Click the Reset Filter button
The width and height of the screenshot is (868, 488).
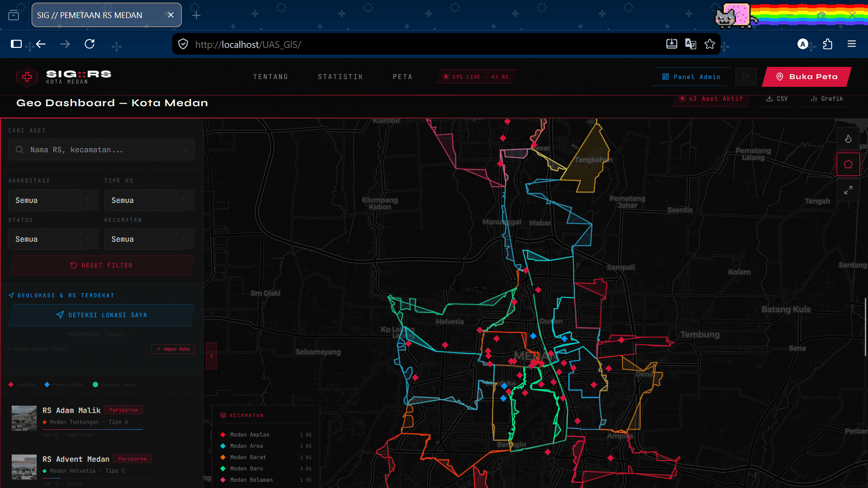click(101, 266)
